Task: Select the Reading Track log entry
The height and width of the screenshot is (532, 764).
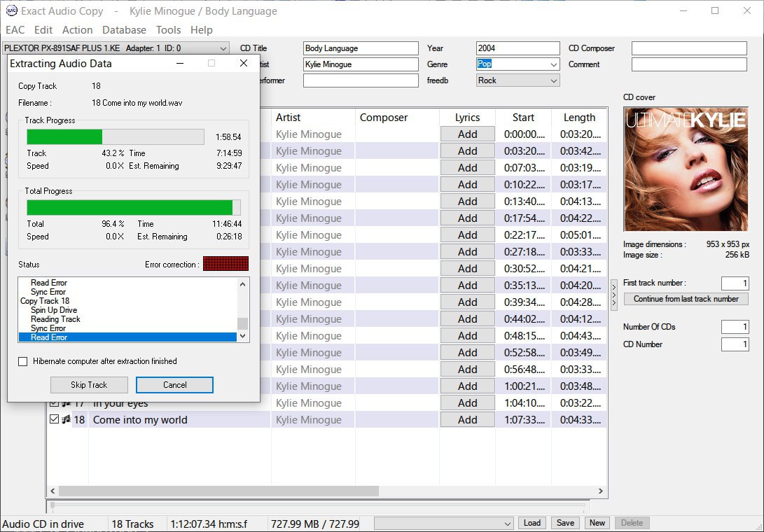Action: tap(55, 319)
